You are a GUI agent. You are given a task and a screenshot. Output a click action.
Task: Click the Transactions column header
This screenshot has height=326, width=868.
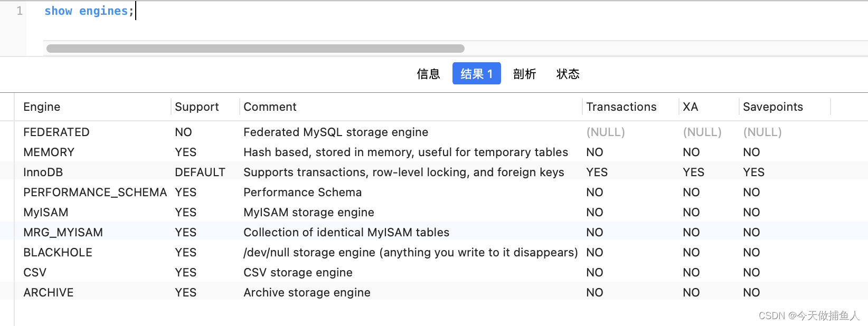click(621, 107)
